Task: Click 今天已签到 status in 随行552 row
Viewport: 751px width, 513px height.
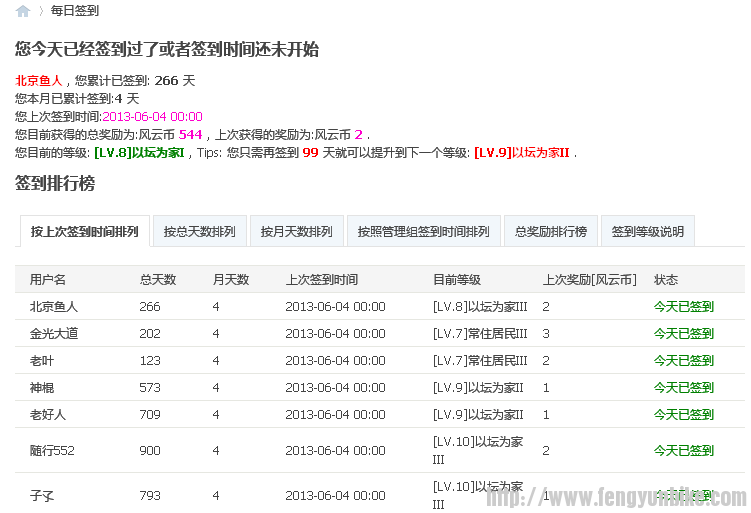Action: (x=684, y=450)
